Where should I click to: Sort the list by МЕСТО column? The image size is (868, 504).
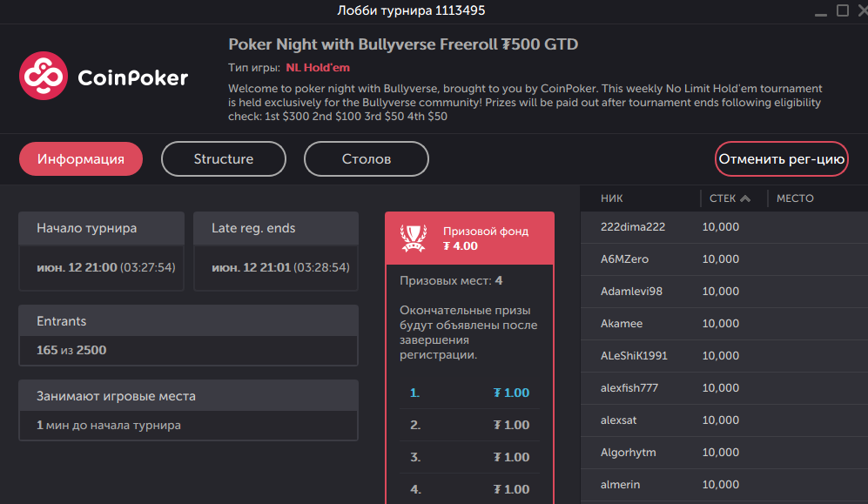pos(795,198)
